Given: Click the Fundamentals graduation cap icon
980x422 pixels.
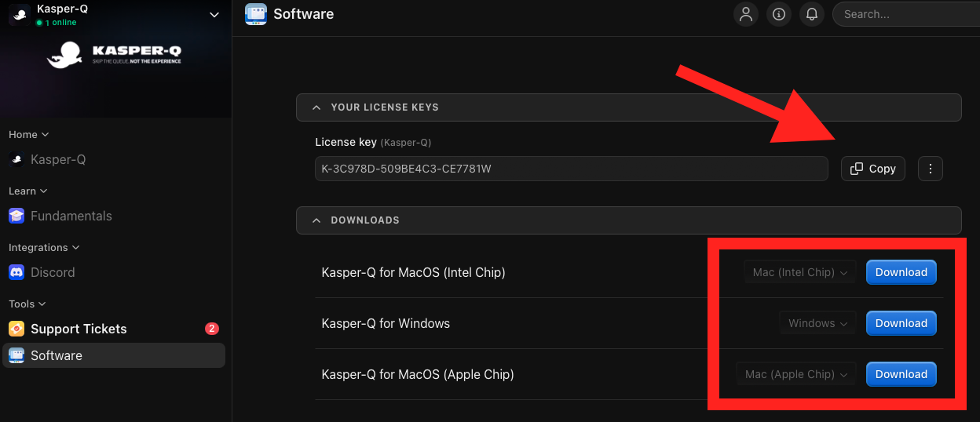Looking at the screenshot, I should [16, 216].
